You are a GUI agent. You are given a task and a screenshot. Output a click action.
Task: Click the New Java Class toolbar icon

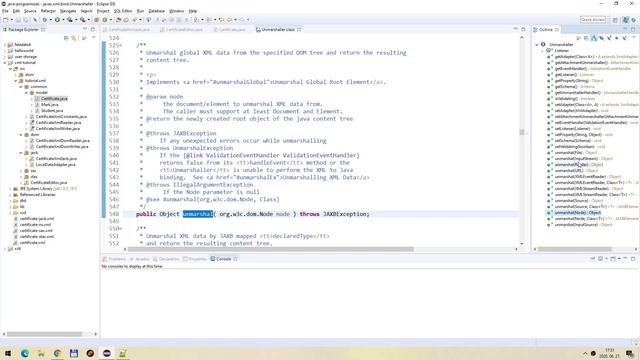point(105,20)
